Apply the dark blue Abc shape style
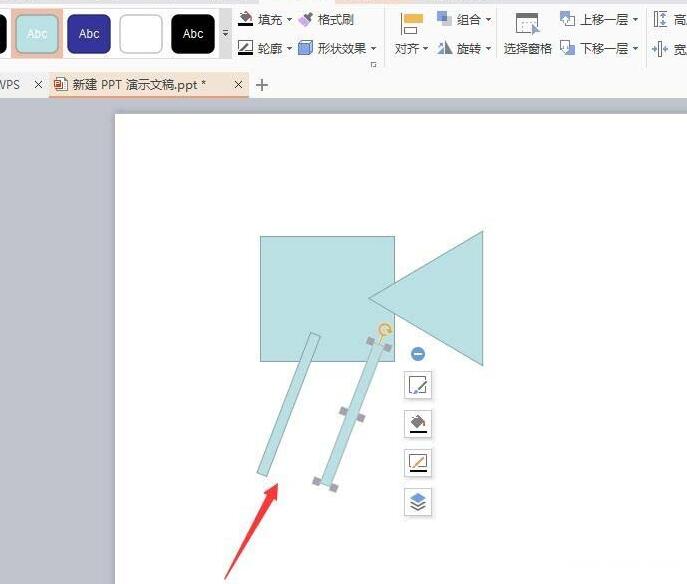Screen dimensions: 687x584 coord(89,34)
